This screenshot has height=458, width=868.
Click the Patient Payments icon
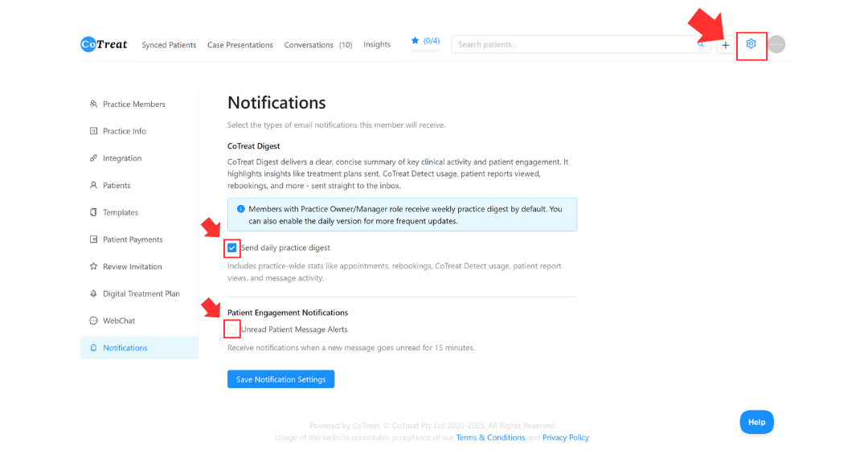tap(93, 239)
